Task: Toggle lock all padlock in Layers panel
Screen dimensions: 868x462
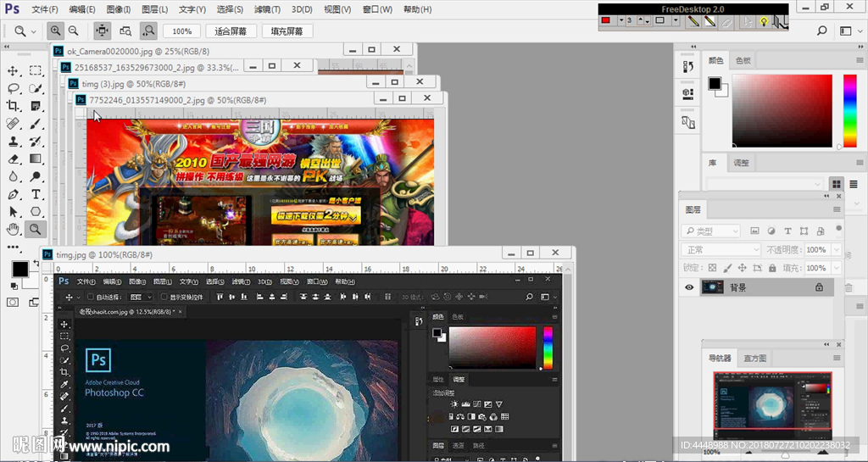Action: (772, 268)
